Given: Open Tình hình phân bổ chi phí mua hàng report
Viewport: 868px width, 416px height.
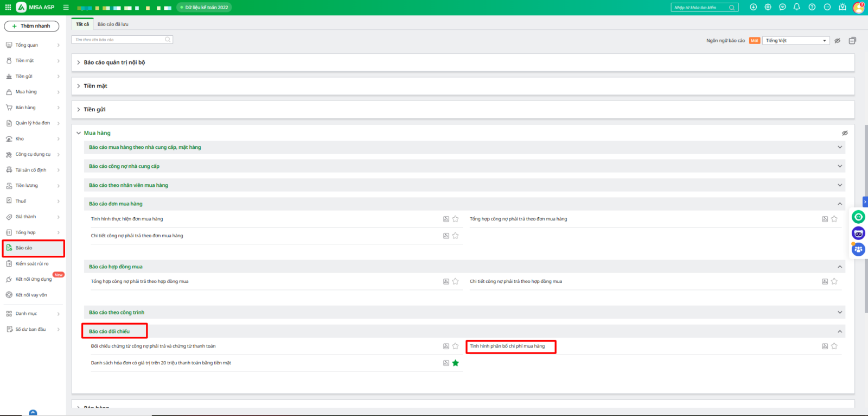Looking at the screenshot, I should pyautogui.click(x=507, y=346).
